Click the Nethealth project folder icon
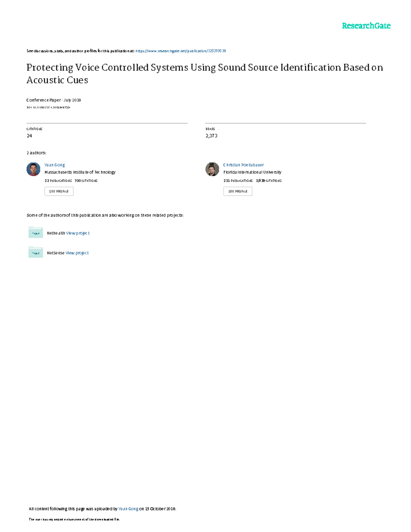Screen dimensions: 411x532 [36, 233]
